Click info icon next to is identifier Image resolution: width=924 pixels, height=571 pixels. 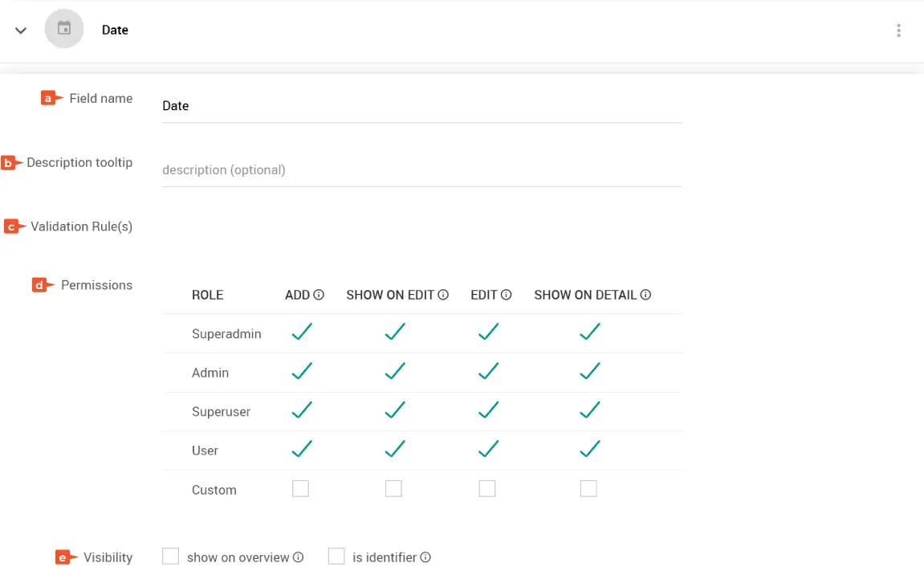pos(425,557)
